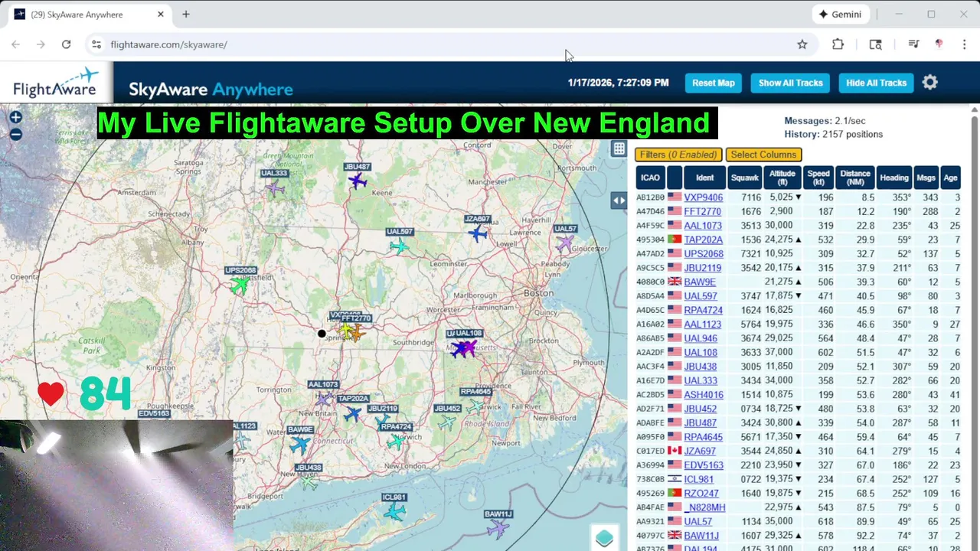Open the ASH4016 link in table

703,395
